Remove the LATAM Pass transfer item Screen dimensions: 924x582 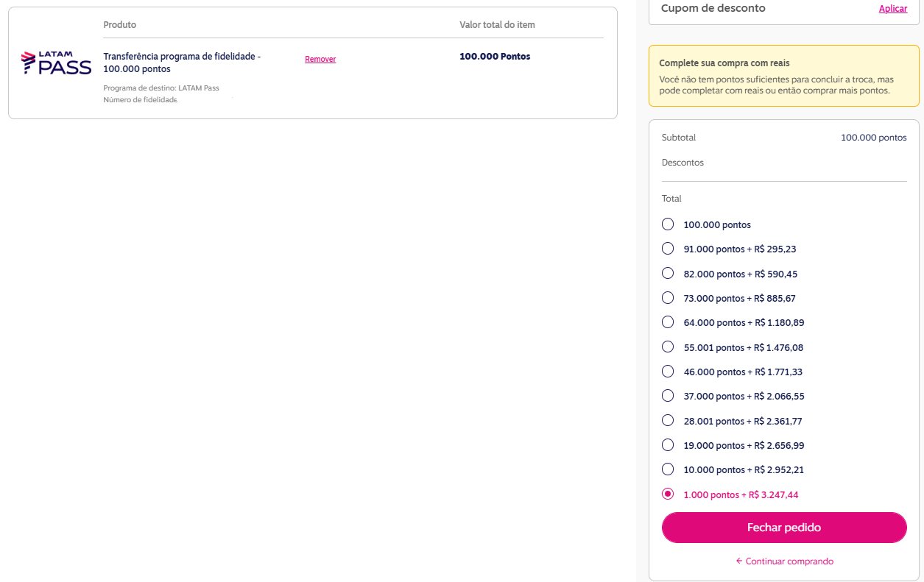click(x=320, y=60)
